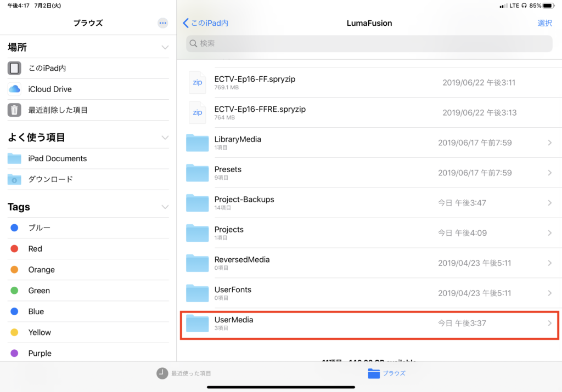Switch to 最近使った項目 tab
The width and height of the screenshot is (562, 392).
[x=184, y=373]
